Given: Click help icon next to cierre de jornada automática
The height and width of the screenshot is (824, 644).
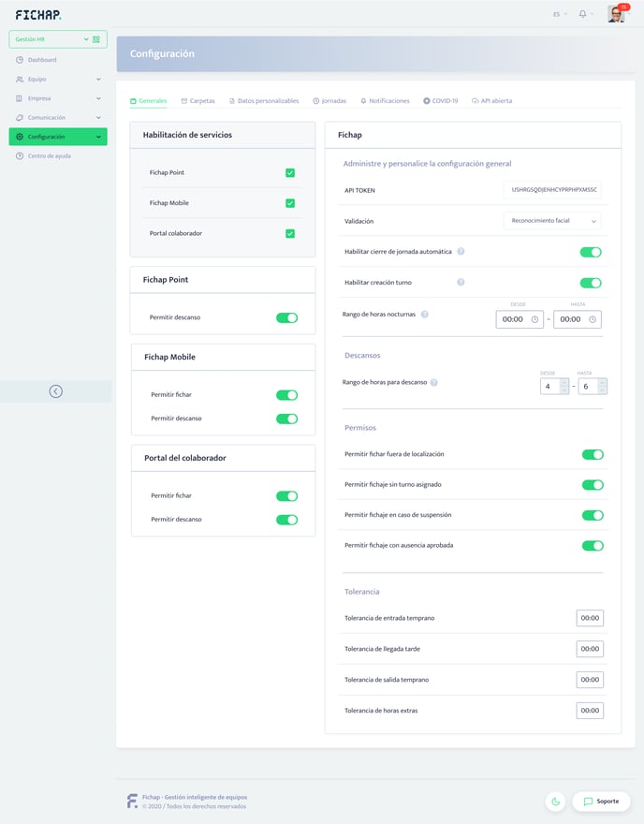Looking at the screenshot, I should [x=461, y=251].
